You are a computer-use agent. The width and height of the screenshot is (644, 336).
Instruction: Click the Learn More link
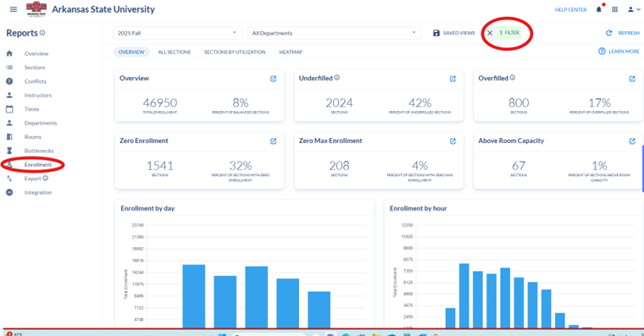click(x=619, y=52)
